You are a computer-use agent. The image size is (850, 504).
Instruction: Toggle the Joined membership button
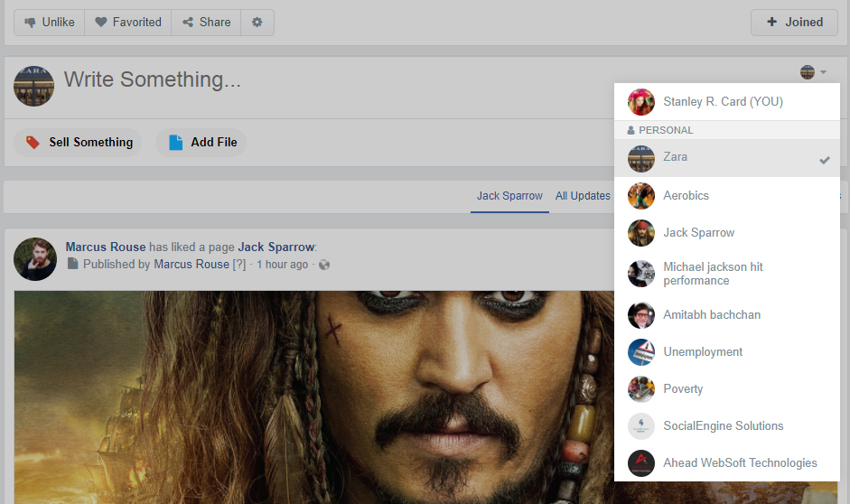point(794,23)
